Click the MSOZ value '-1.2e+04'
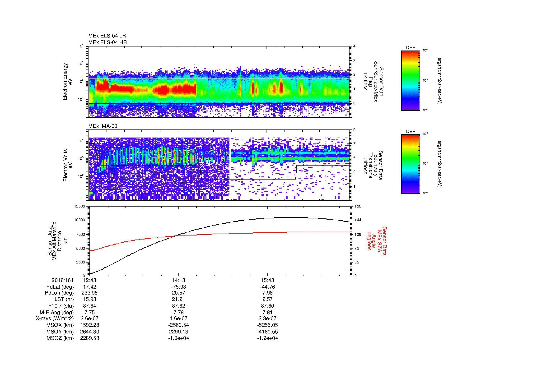The width and height of the screenshot is (555, 392). 267,338
